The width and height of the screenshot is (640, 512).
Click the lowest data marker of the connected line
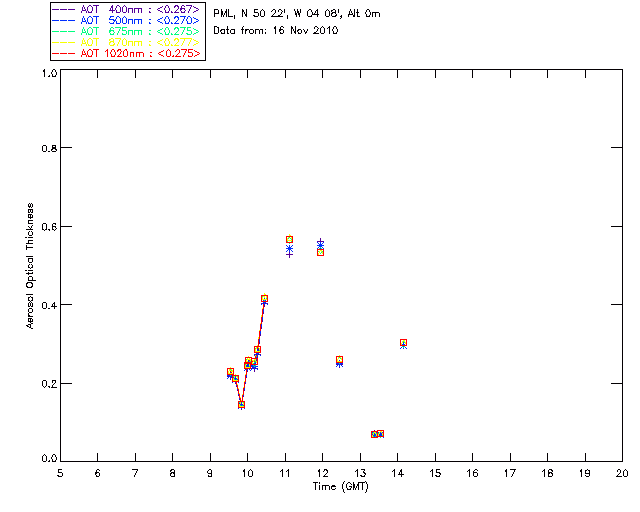pos(241,405)
